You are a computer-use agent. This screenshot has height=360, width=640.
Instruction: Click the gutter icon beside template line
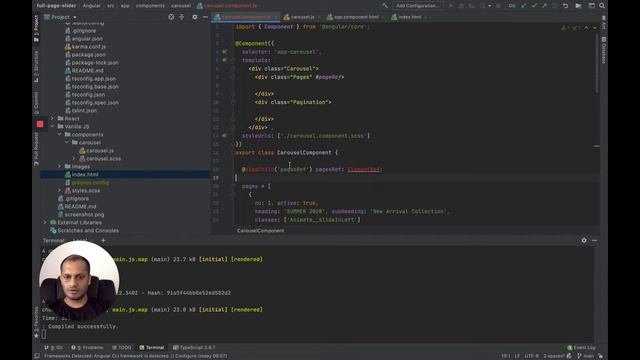click(x=224, y=60)
